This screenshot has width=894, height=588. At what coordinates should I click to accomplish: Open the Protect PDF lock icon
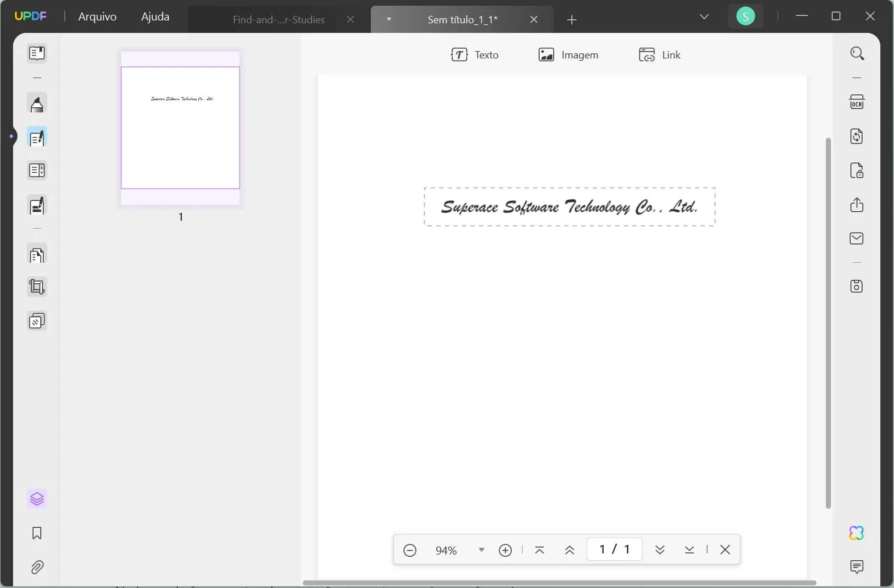(x=857, y=170)
